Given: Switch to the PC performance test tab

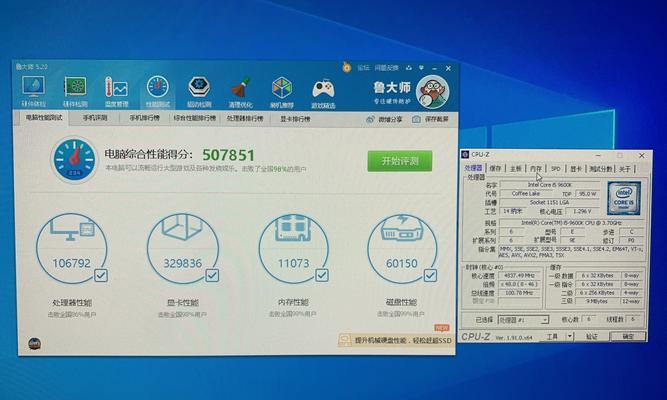Looking at the screenshot, I should coord(44,118).
